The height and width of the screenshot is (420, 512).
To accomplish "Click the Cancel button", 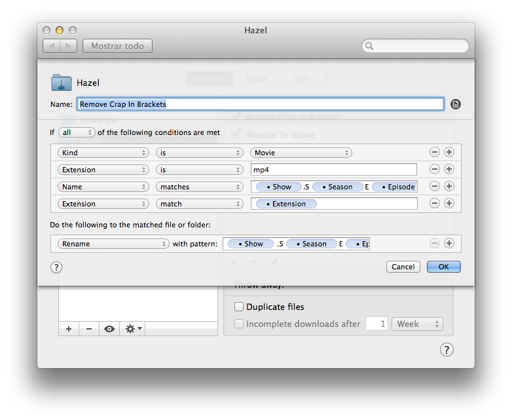I will tap(403, 267).
